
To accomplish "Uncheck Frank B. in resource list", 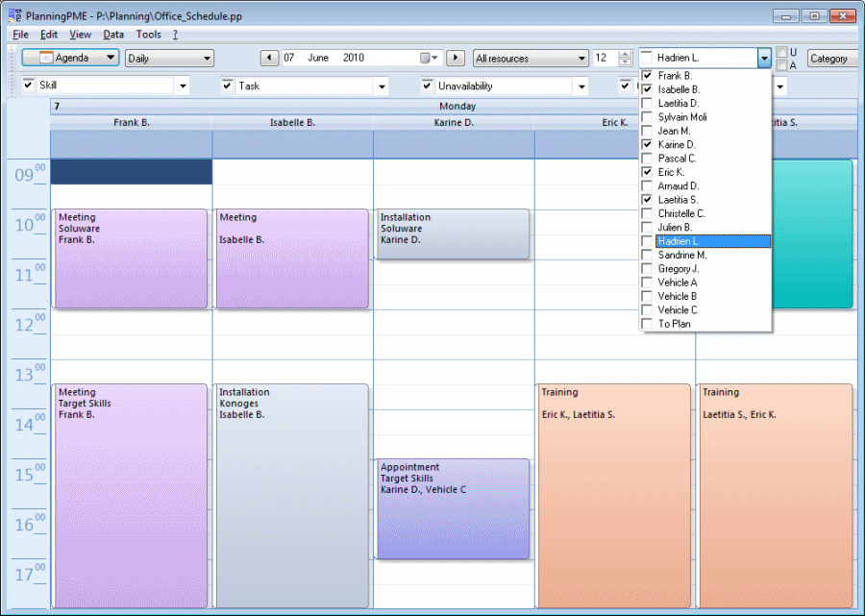I will coord(647,76).
